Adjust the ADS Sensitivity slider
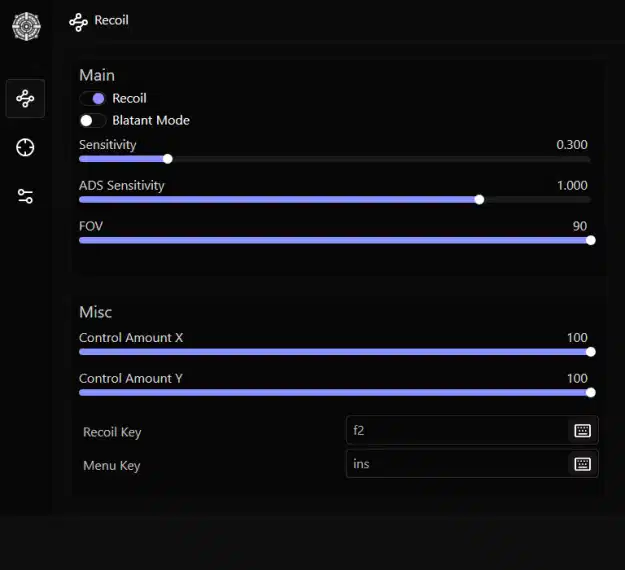 point(334,200)
